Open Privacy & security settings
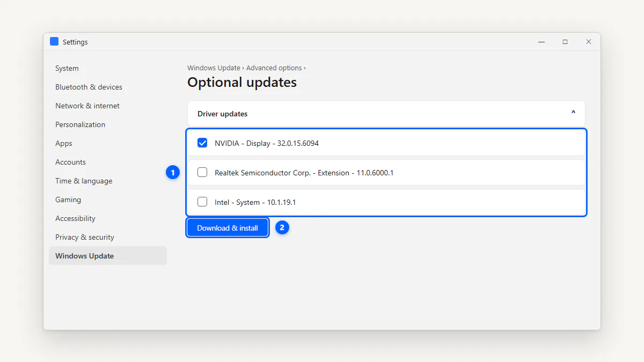The image size is (644, 362). pyautogui.click(x=108, y=237)
